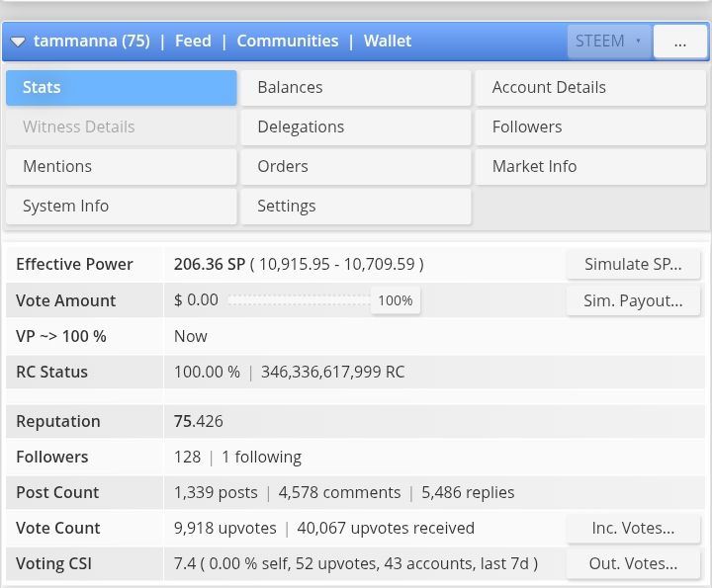Screen dimensions: 712x588
Task: Open the STEEM chain dropdown
Action: point(608,42)
